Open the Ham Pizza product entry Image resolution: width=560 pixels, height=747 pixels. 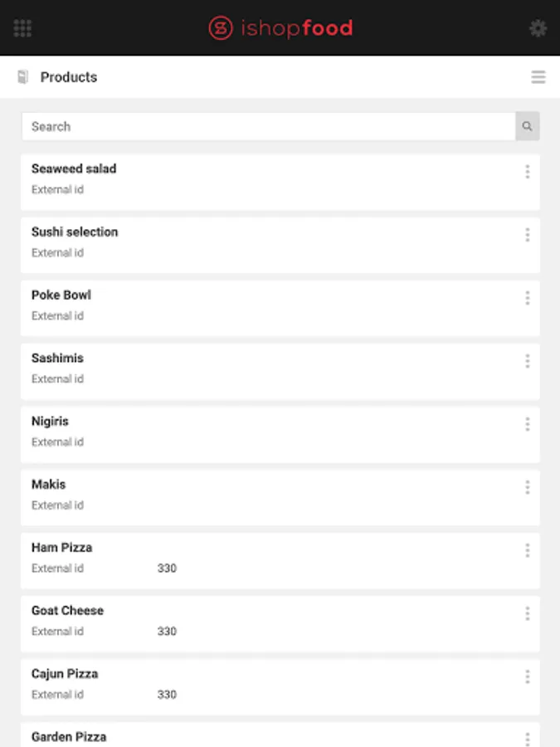(x=62, y=548)
